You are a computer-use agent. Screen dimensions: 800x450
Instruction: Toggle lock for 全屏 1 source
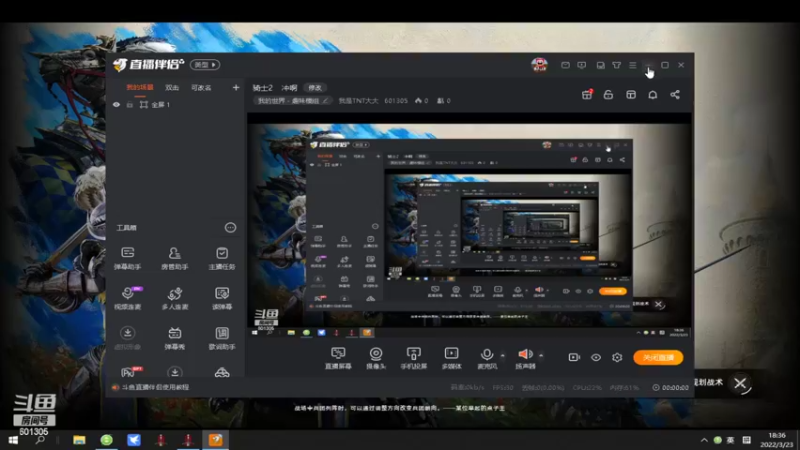click(x=130, y=105)
